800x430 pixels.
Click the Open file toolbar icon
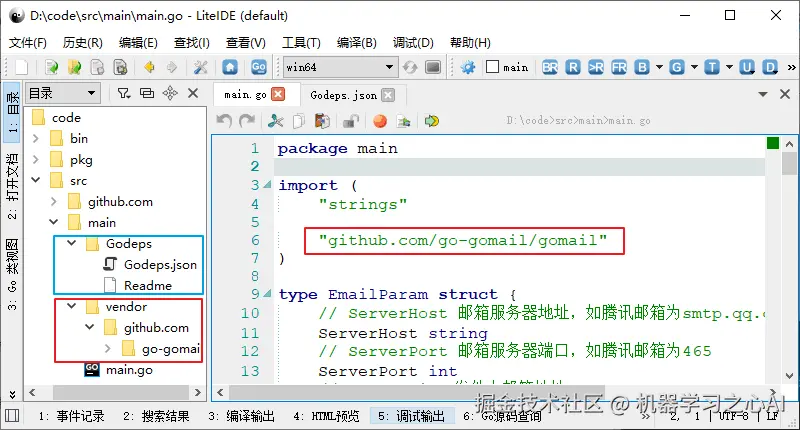click(x=52, y=67)
